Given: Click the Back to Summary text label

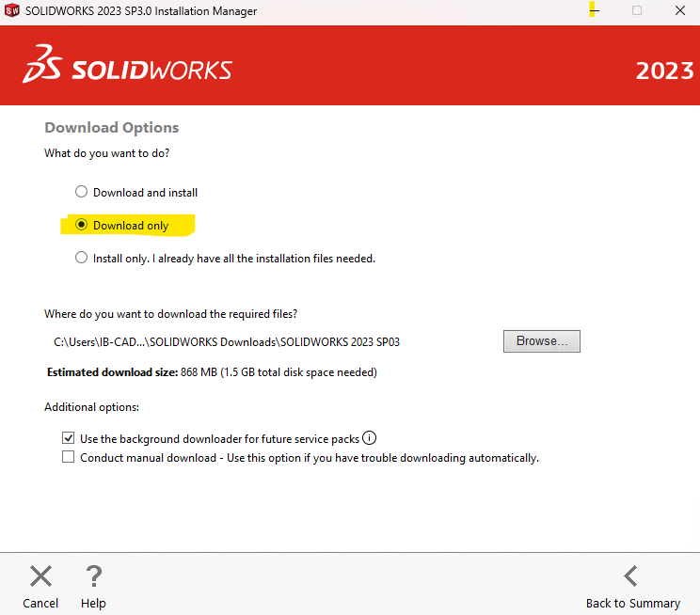Looking at the screenshot, I should [x=633, y=603].
